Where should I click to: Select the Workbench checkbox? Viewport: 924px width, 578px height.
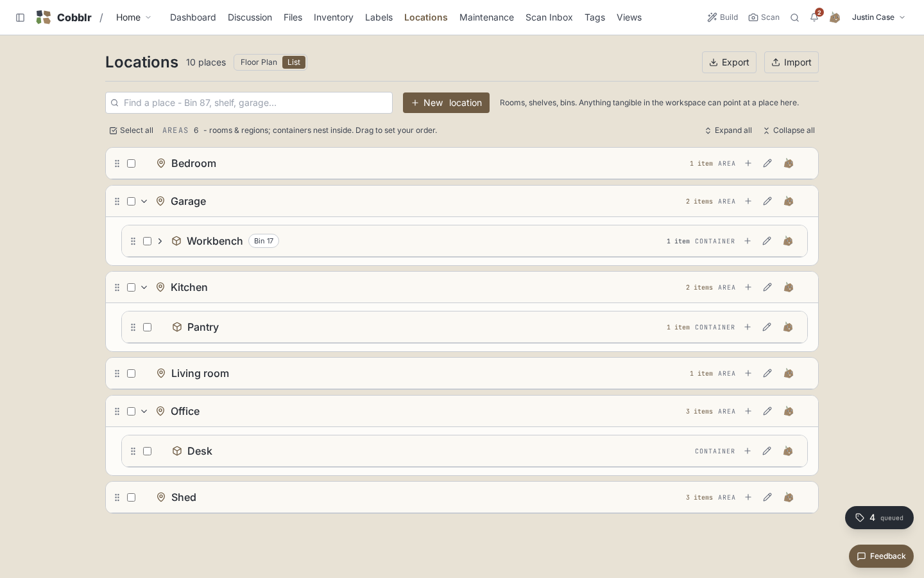pos(147,241)
